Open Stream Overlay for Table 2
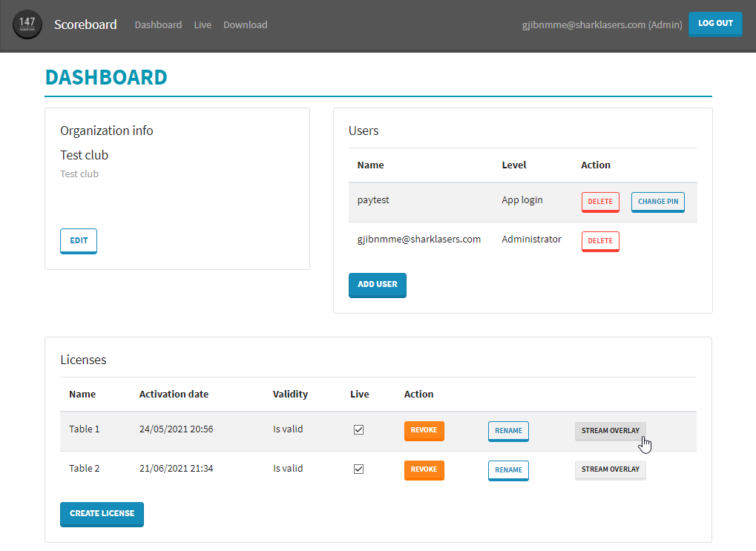Viewport: 756px width, 551px height. (610, 469)
